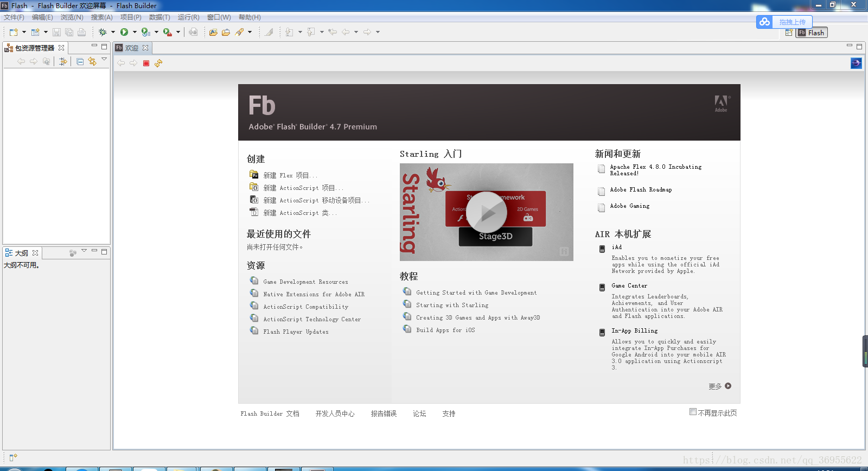This screenshot has height=471, width=868.
Task: Open 开发人员中心 link
Action: [335, 413]
